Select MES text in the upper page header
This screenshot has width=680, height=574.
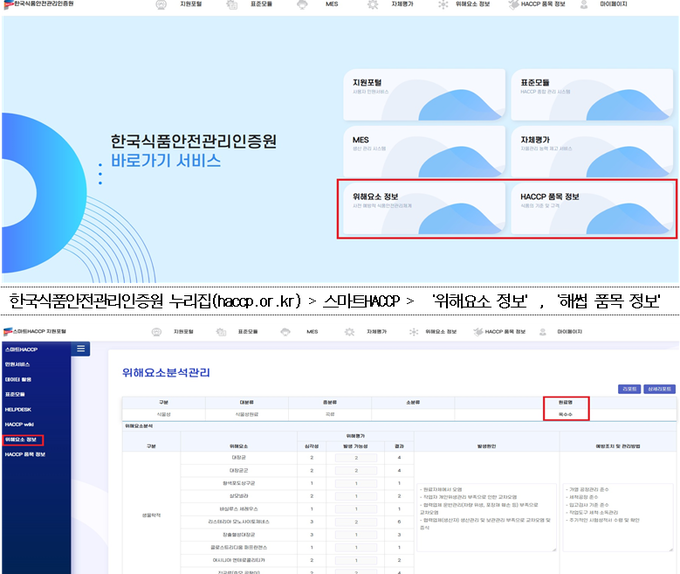point(332,4)
